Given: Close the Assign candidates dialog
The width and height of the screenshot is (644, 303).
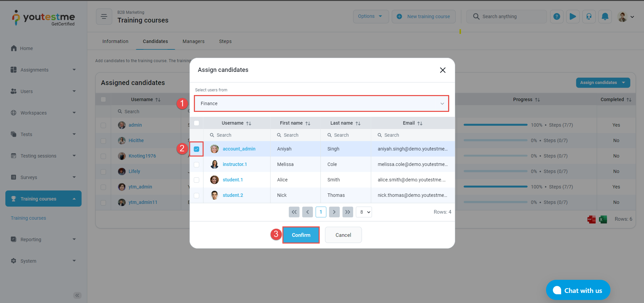Looking at the screenshot, I should tap(443, 70).
